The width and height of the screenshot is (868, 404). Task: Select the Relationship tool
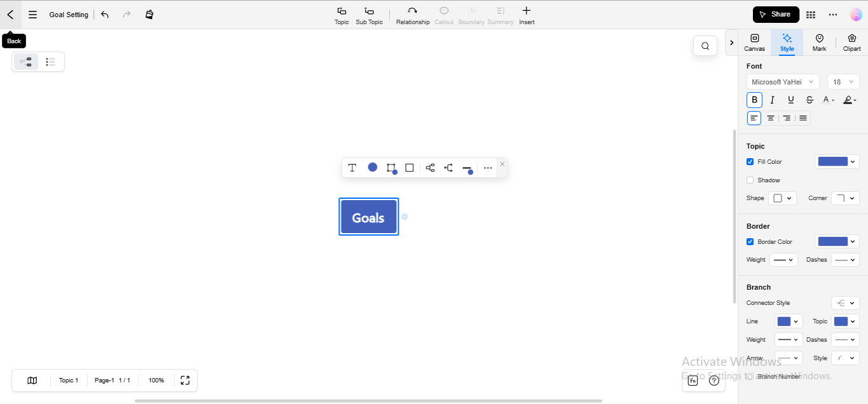pyautogui.click(x=413, y=15)
